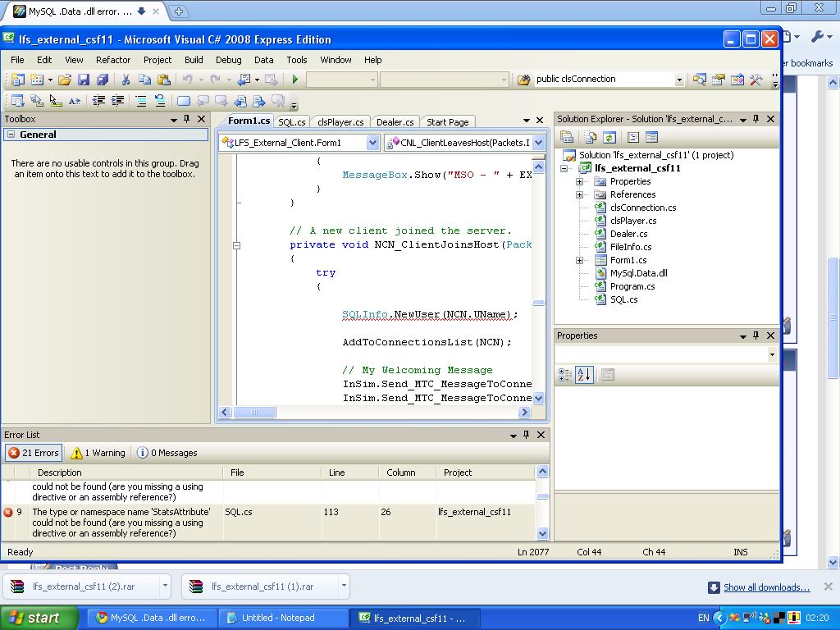The height and width of the screenshot is (630, 840).
Task: Cut selection with scissors icon
Action: pyautogui.click(x=126, y=80)
